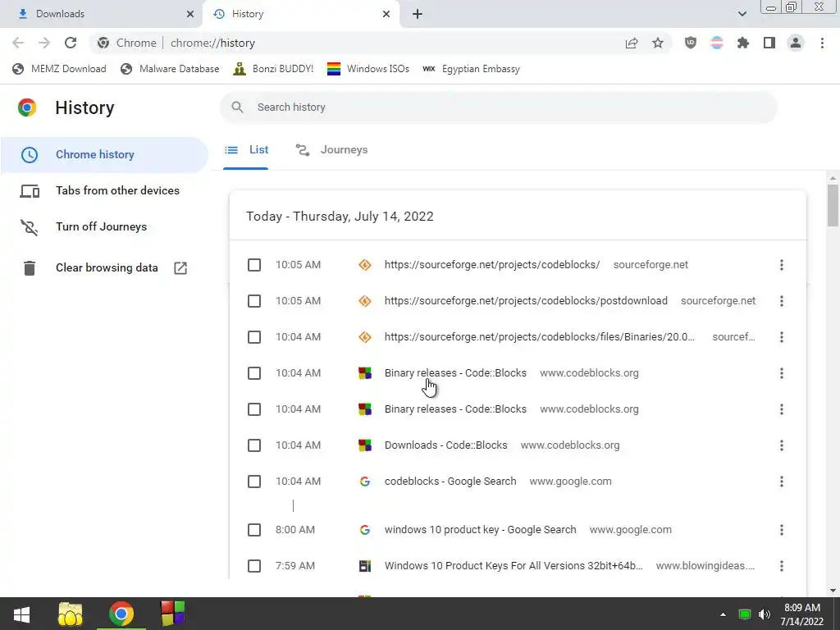
Task: Click the Search history field
Action: tap(498, 107)
